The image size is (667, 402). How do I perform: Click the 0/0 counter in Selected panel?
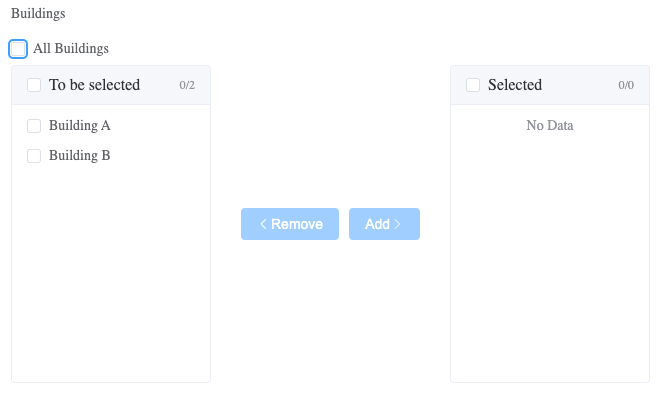(x=626, y=85)
